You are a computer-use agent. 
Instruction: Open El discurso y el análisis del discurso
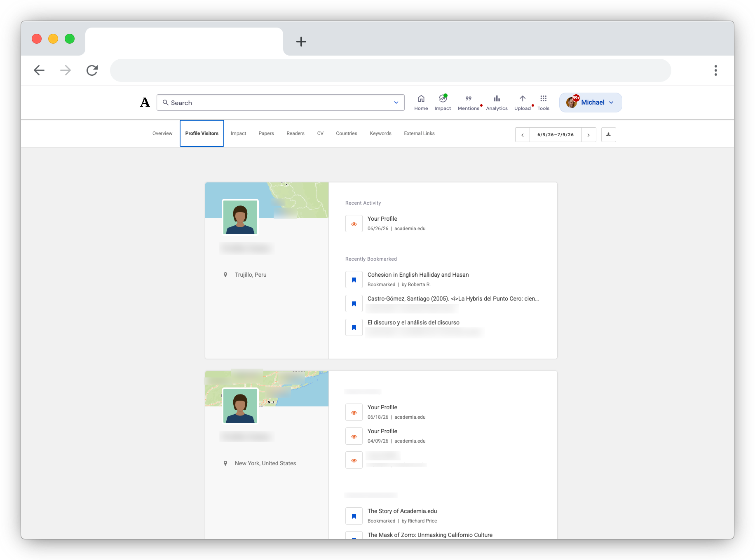[x=413, y=322]
